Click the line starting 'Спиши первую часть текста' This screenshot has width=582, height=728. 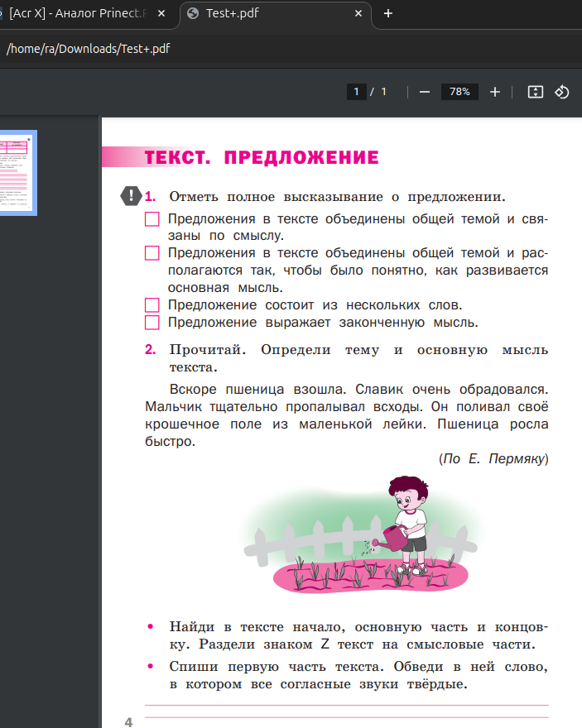coord(358,667)
